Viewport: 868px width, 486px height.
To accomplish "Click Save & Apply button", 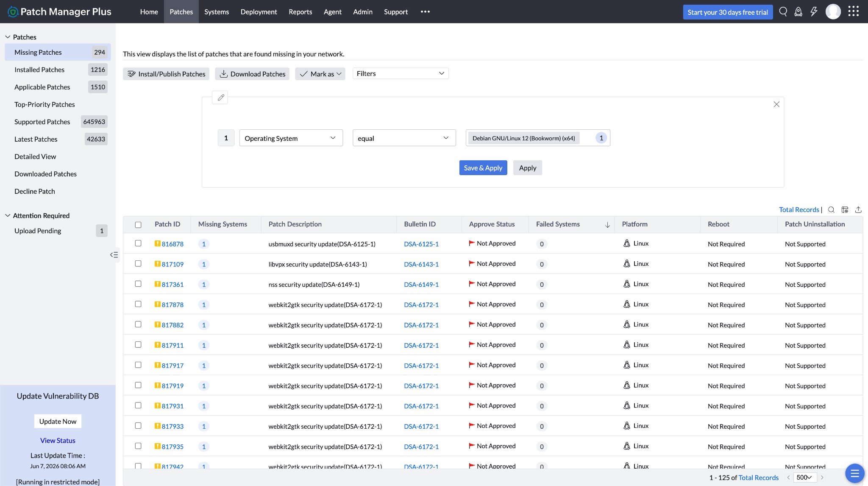I will click(483, 168).
